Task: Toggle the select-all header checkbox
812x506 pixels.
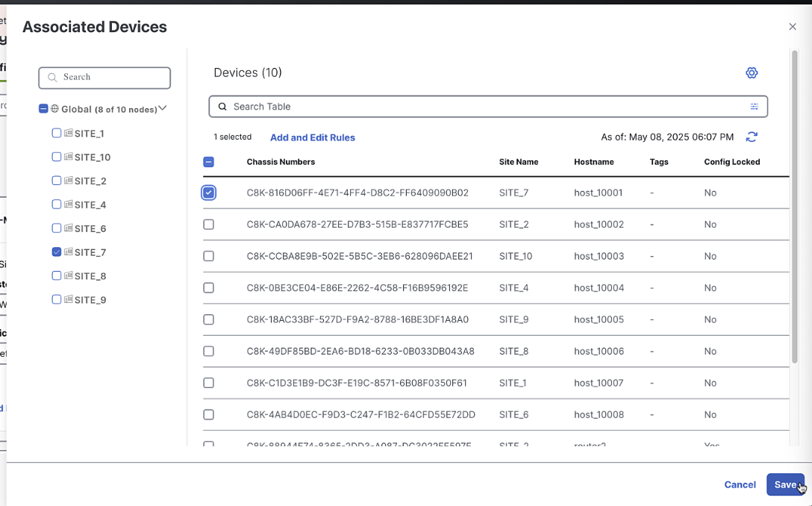Action: pyautogui.click(x=209, y=162)
